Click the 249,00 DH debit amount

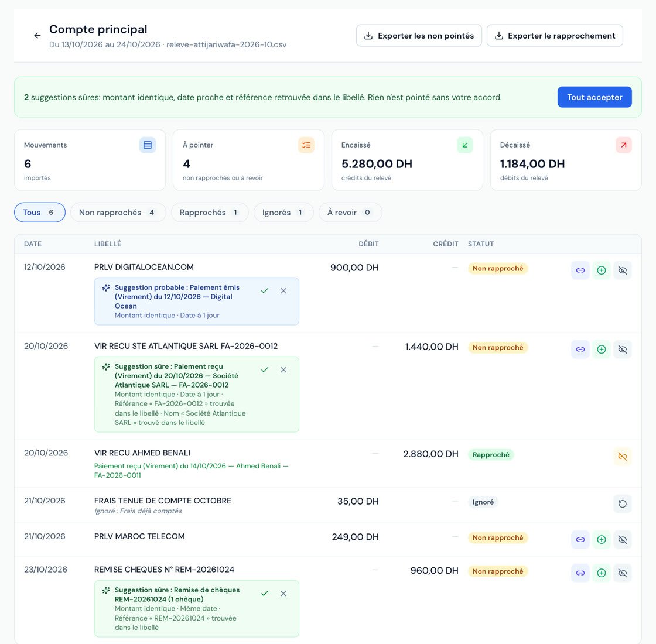355,537
